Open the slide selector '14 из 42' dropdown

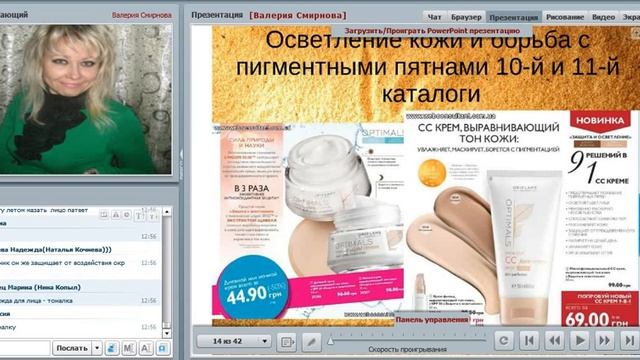[x=234, y=341]
